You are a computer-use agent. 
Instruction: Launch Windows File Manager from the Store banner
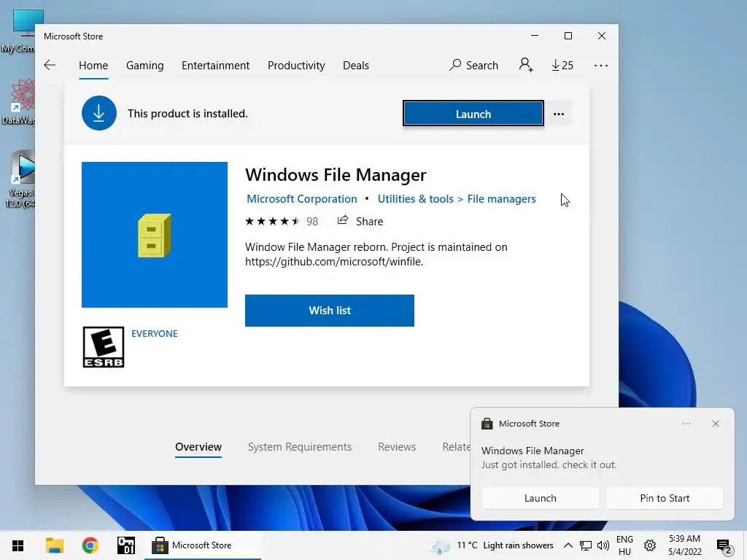473,114
